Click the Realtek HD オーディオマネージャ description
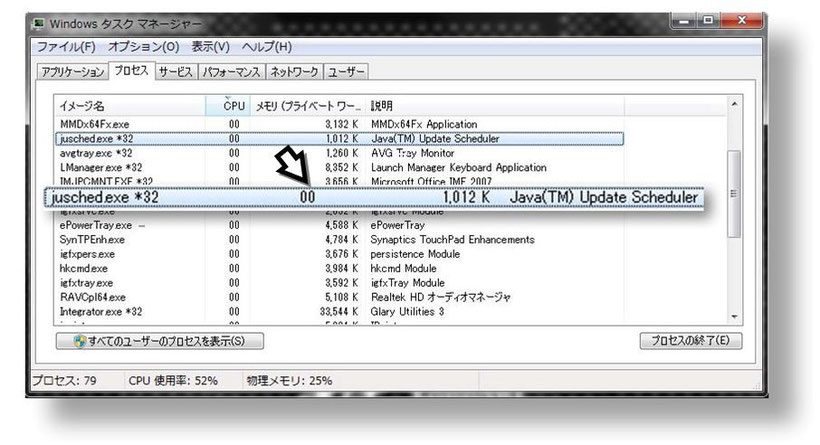Viewport: 820px width, 445px height. (440, 297)
